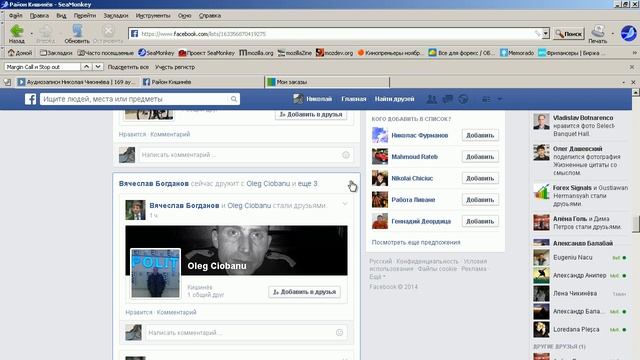Click find next arrow in find bar

98,67
